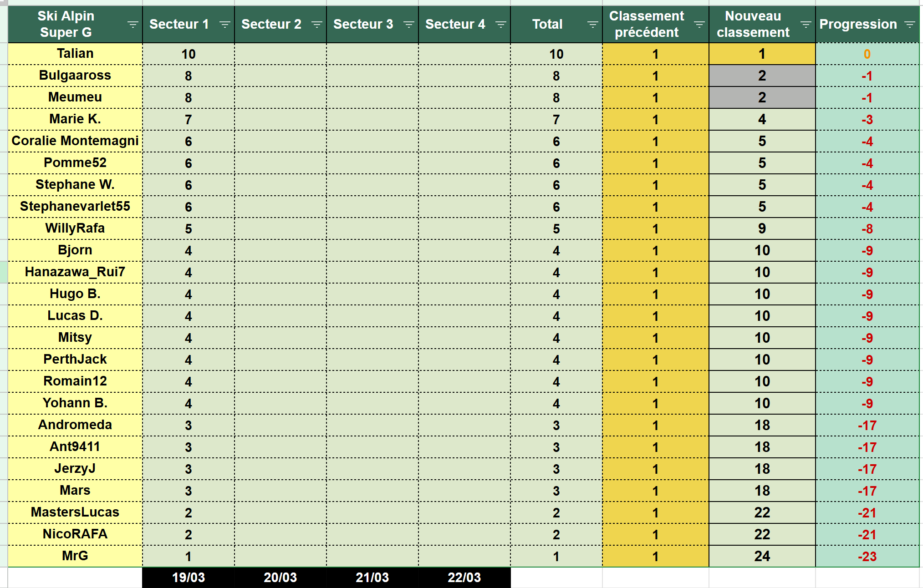
Task: Select the orange 0 Progression cell
Action: pos(867,54)
